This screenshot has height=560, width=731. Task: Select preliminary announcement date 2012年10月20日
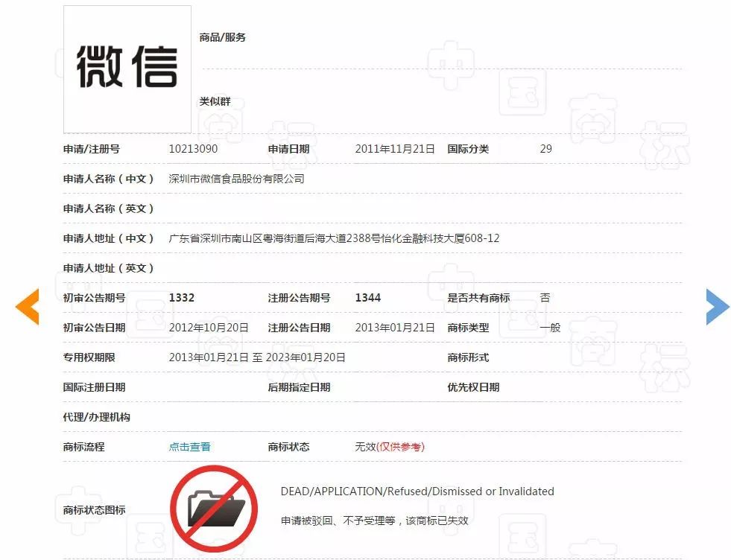[x=209, y=328]
